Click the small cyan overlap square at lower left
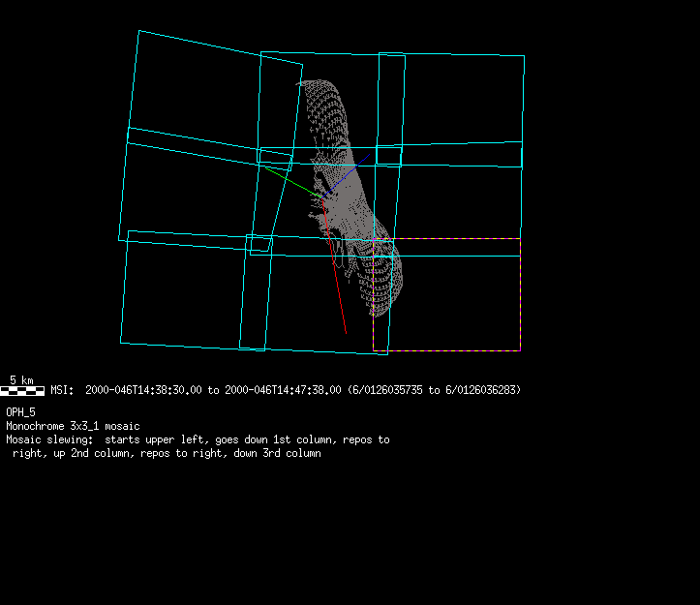The height and width of the screenshot is (605, 700). click(259, 244)
